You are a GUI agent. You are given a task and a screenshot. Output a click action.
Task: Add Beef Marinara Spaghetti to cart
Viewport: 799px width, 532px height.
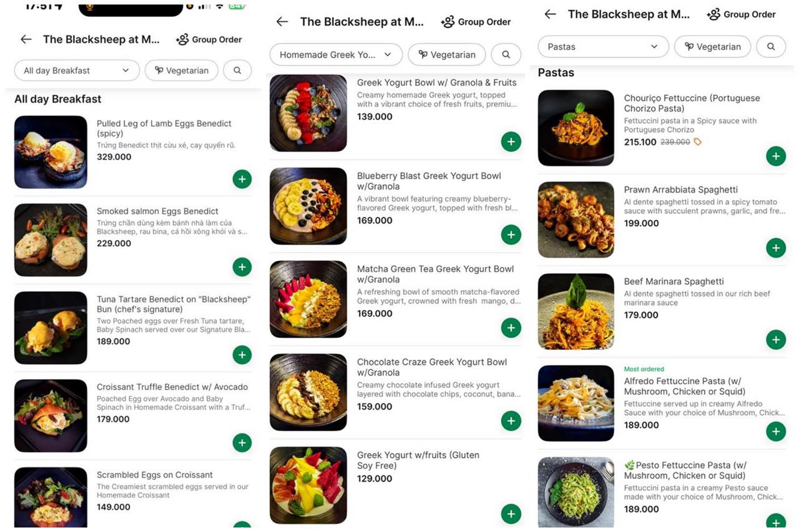776,340
